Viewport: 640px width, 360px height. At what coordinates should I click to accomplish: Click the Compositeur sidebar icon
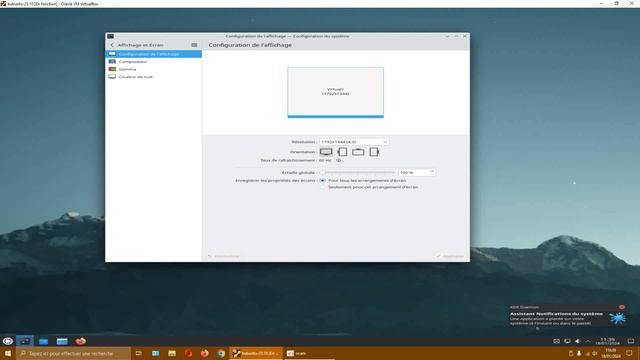click(x=112, y=62)
